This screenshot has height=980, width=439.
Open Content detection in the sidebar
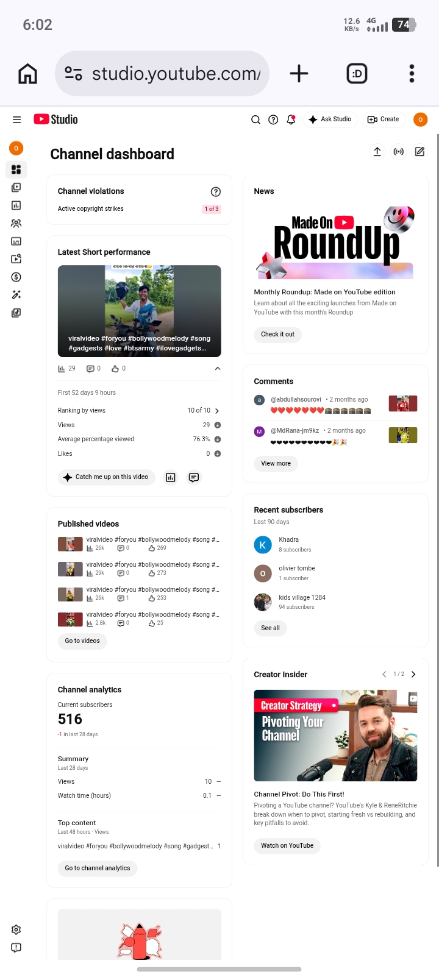[16, 259]
